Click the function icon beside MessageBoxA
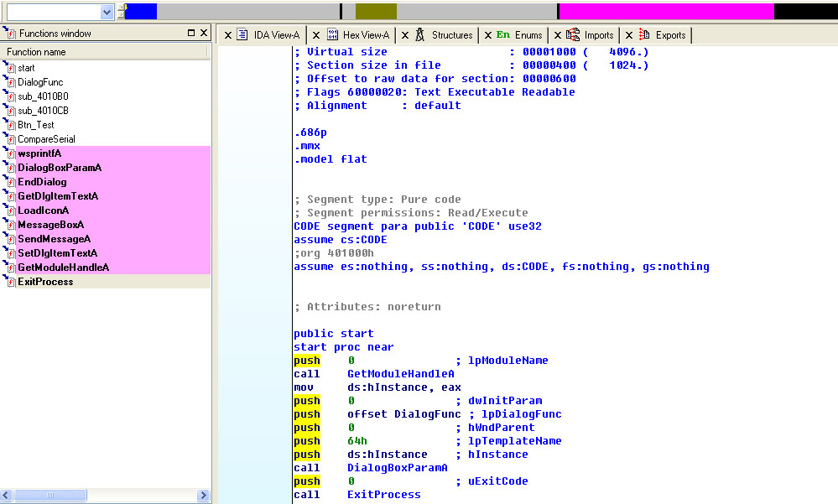The width and height of the screenshot is (838, 504). (x=9, y=224)
